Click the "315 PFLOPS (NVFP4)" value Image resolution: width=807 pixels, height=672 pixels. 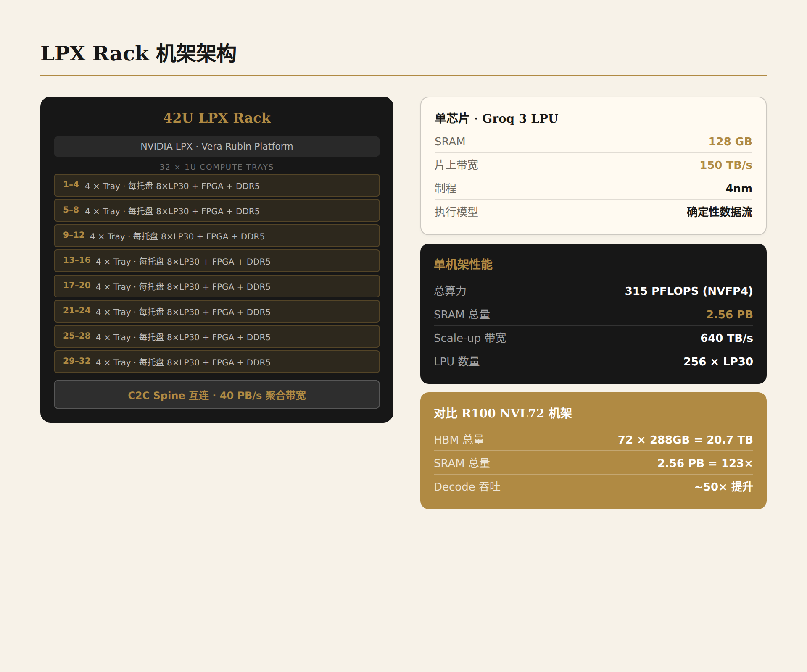pyautogui.click(x=689, y=291)
